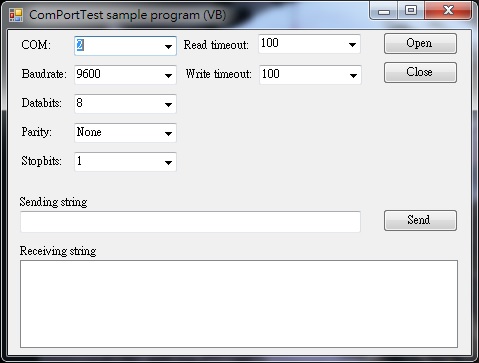Minimize the ComPortTest window
The height and width of the screenshot is (363, 479).
(x=384, y=11)
